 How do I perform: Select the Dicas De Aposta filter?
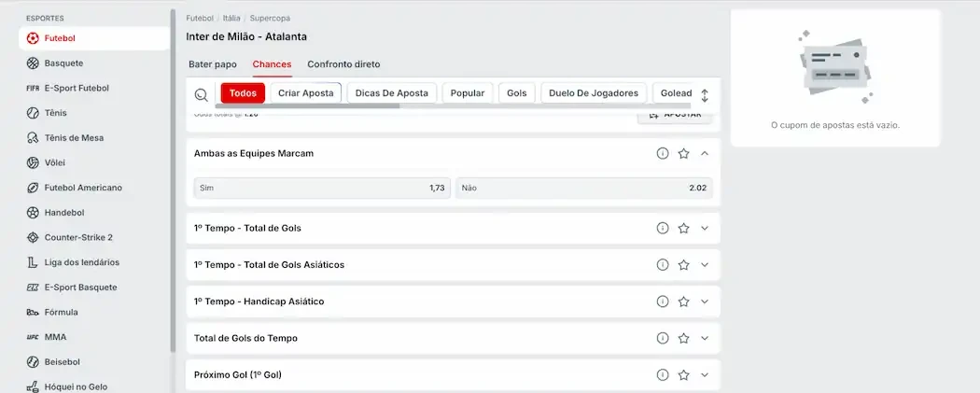392,93
